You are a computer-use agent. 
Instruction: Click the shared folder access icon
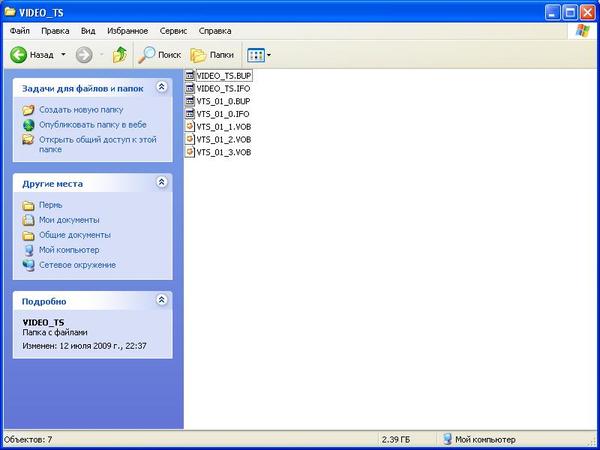[x=28, y=140]
